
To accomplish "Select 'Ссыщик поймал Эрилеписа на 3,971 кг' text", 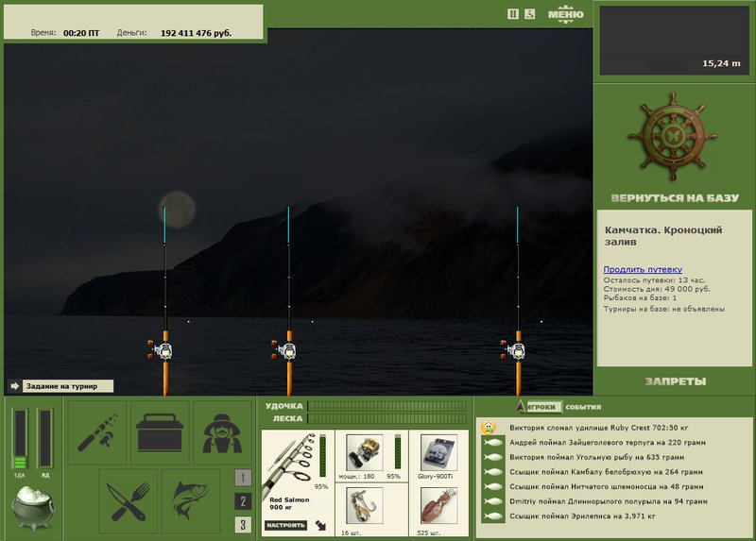I will coord(582,516).
